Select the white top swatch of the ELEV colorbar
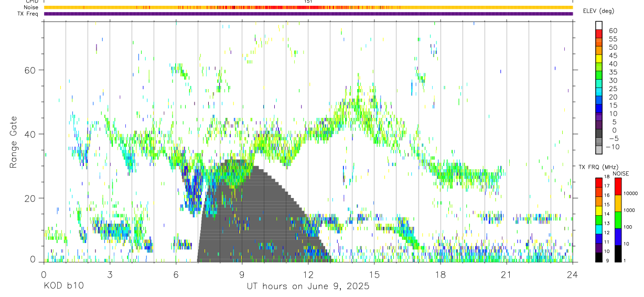 click(599, 26)
